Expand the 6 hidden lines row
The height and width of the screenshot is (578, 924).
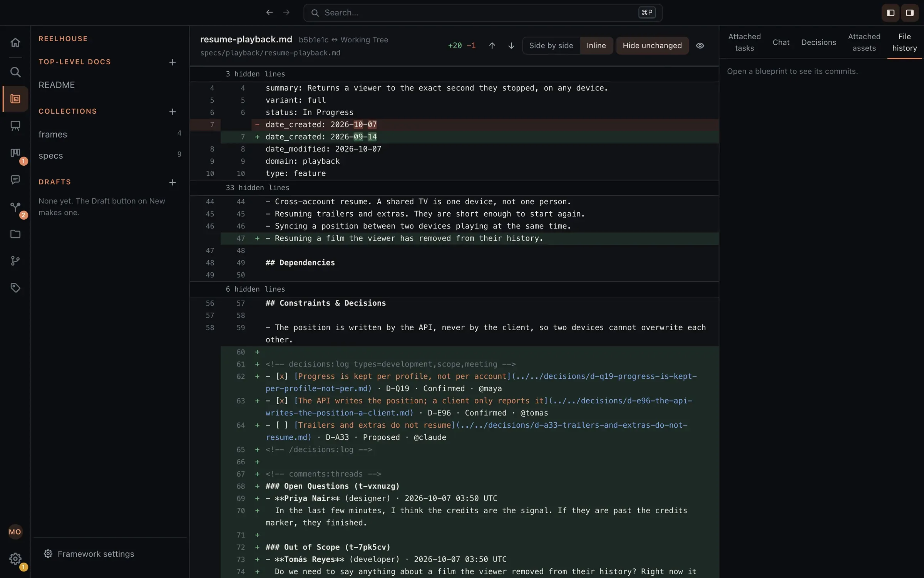(454, 289)
